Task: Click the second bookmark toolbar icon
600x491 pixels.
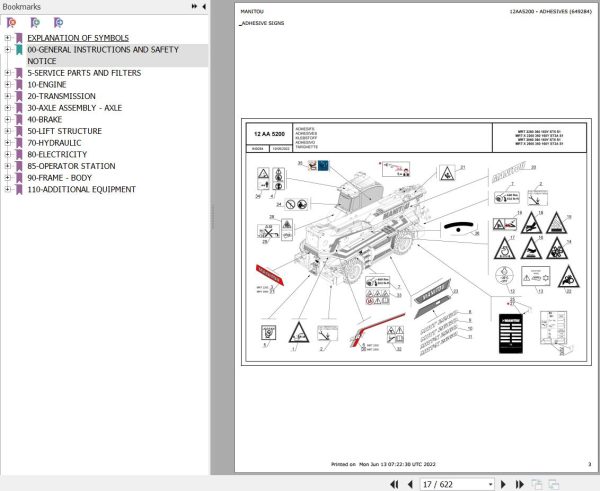Action: tap(35, 23)
